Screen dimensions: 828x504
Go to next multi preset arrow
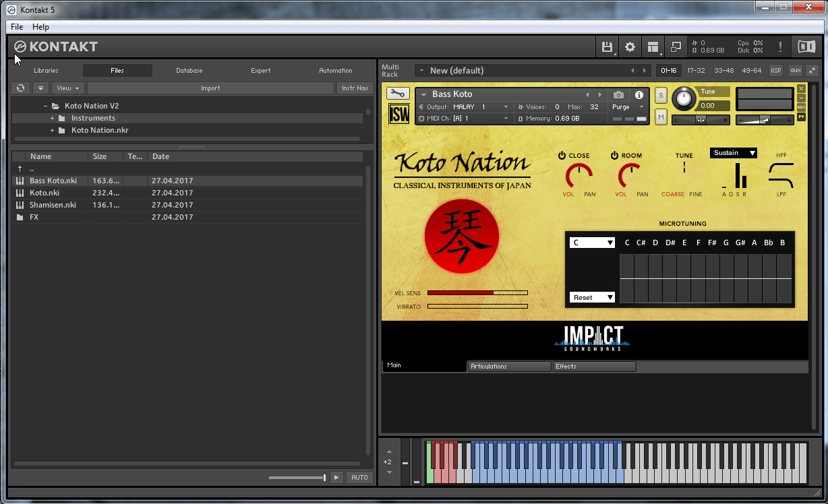point(644,71)
